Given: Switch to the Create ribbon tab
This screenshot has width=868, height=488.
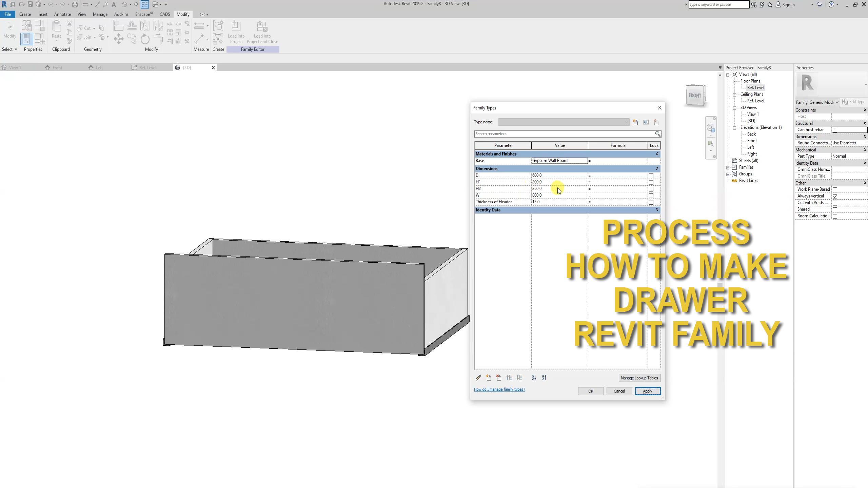Looking at the screenshot, I should click(25, 14).
